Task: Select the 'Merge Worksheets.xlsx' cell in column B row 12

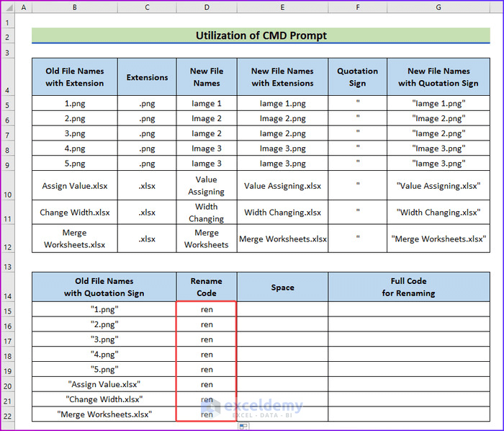Action: 75,239
